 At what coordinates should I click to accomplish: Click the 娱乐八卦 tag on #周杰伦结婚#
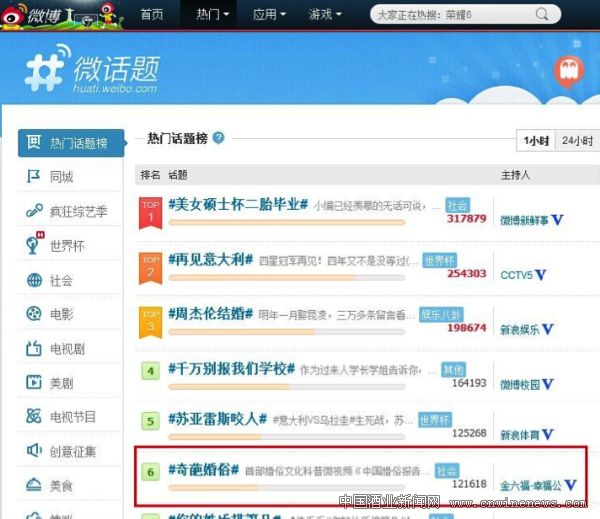(x=441, y=315)
